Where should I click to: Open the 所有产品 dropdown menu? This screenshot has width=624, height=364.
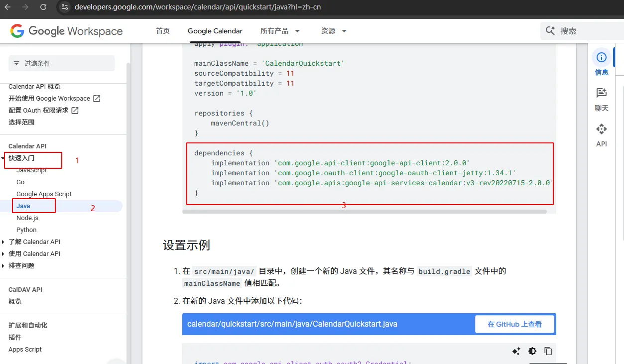[280, 31]
